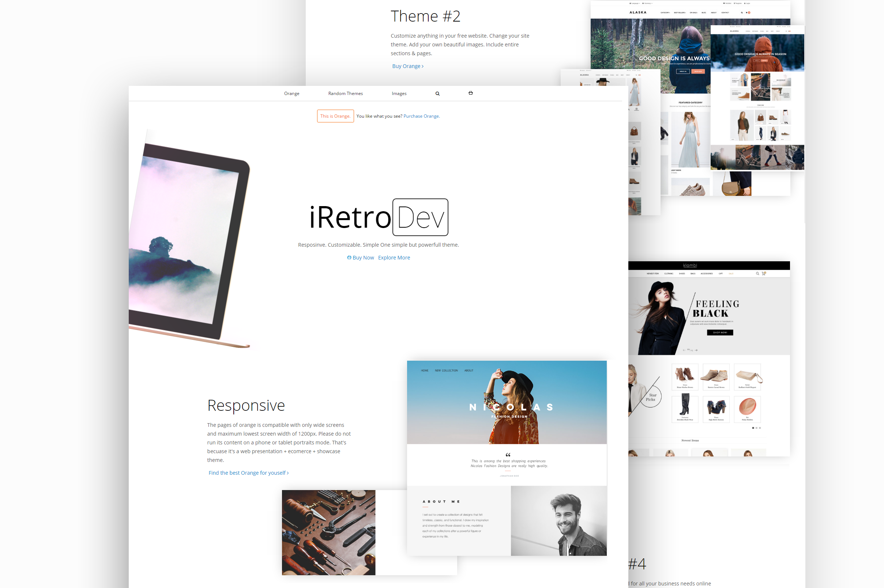Image resolution: width=884 pixels, height=588 pixels.
Task: Open the klambi shopping cart icon
Action: (764, 273)
